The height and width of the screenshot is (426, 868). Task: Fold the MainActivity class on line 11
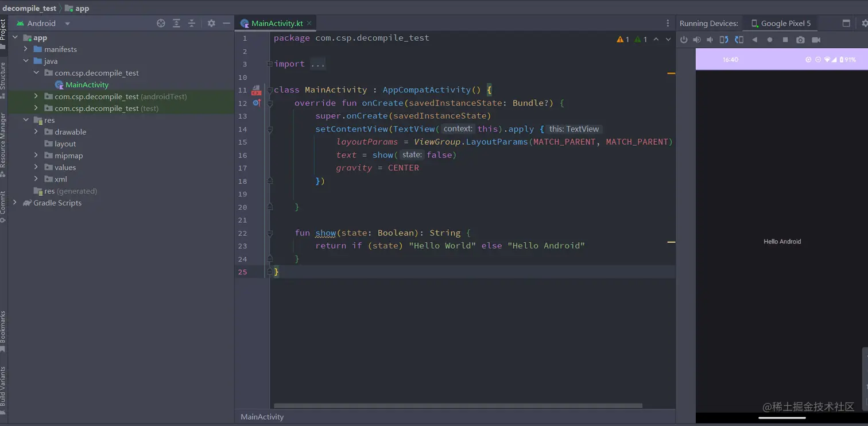pos(270,90)
